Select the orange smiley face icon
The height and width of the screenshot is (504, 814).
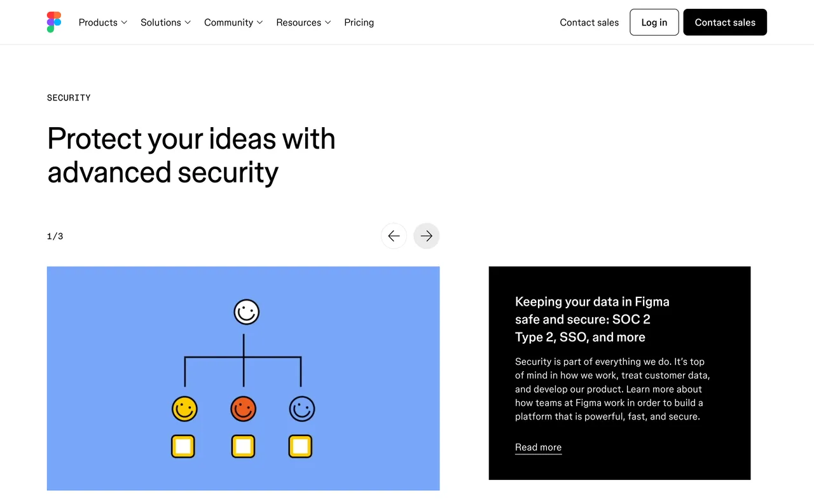pos(243,409)
